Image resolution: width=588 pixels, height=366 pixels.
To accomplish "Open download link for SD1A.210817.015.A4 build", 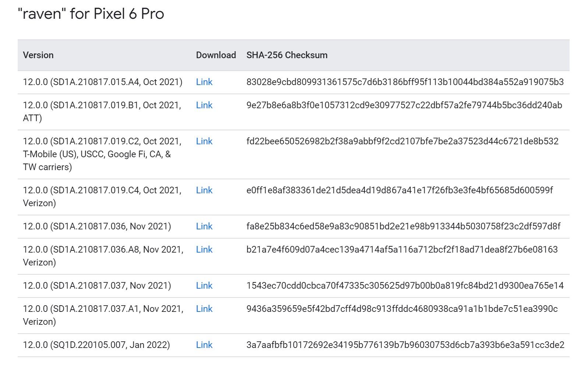I will [204, 82].
